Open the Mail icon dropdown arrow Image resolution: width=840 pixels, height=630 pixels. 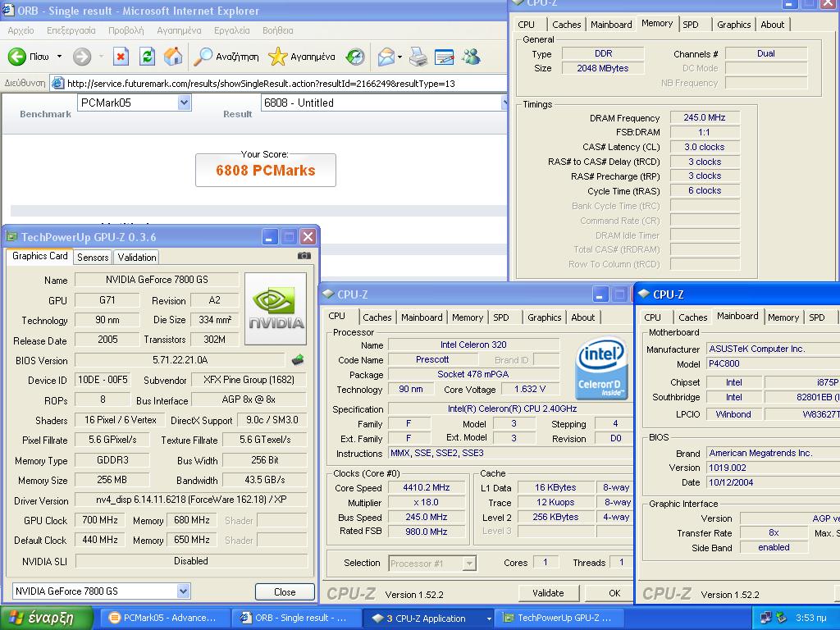[x=400, y=57]
